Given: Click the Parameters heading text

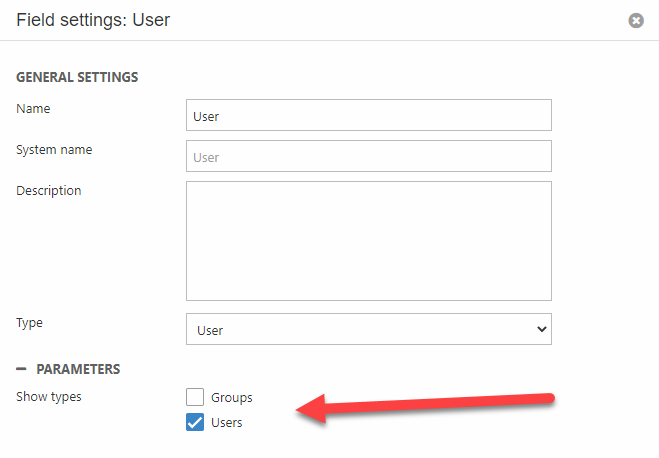Looking at the screenshot, I should point(78,369).
